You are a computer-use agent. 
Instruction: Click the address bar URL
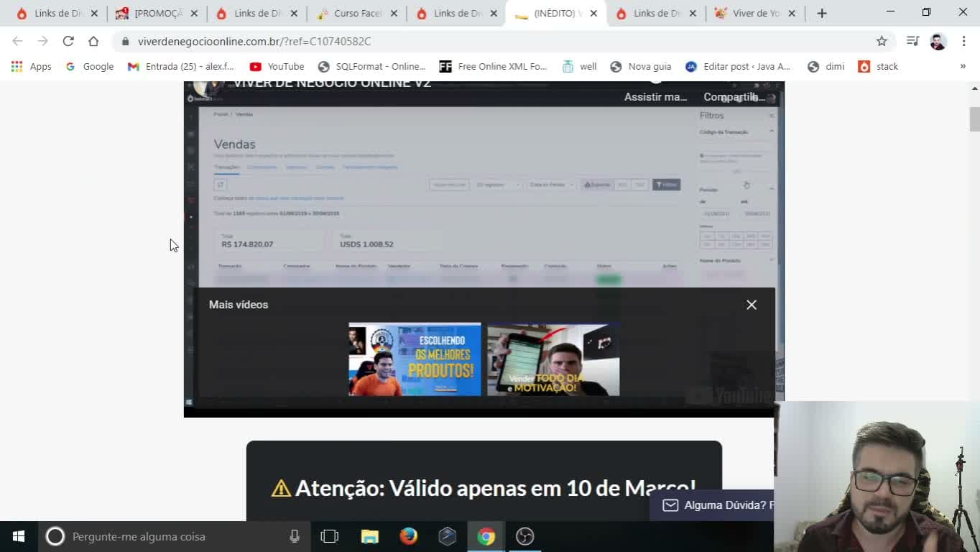point(254,41)
